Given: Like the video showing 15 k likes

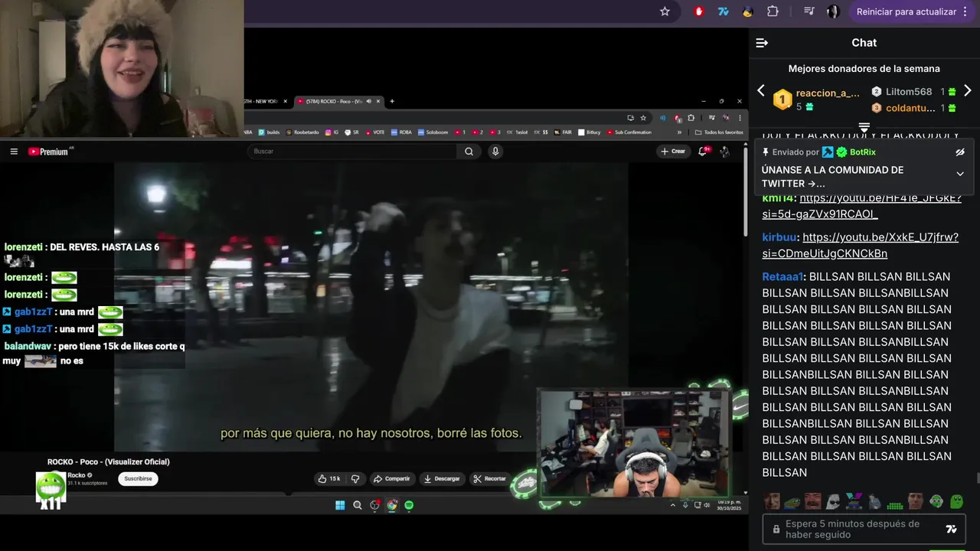Looking at the screenshot, I should point(330,479).
